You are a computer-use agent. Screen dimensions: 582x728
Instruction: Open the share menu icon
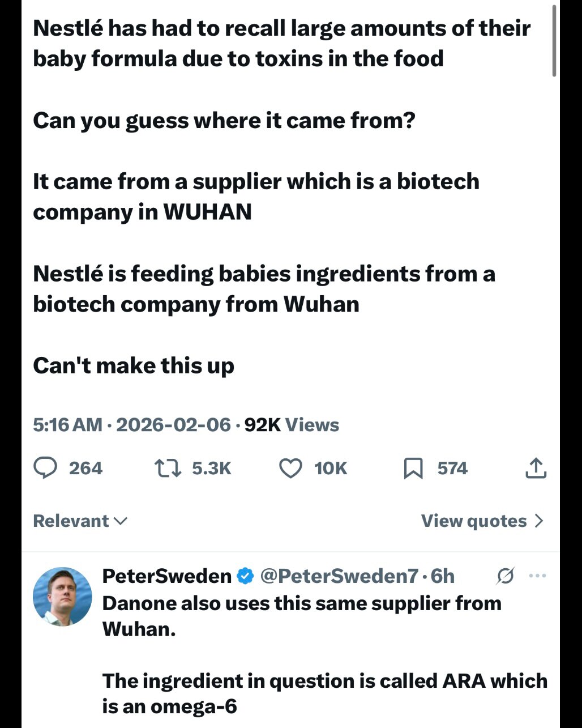point(536,469)
